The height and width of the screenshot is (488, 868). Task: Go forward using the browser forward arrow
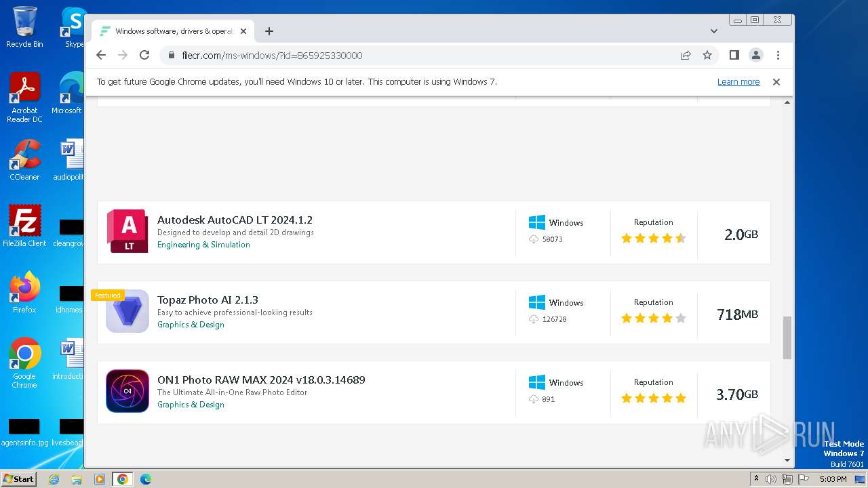coord(123,56)
